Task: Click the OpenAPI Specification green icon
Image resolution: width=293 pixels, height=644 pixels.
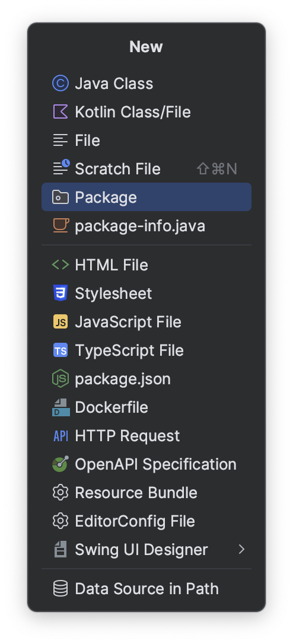Action: [60, 464]
